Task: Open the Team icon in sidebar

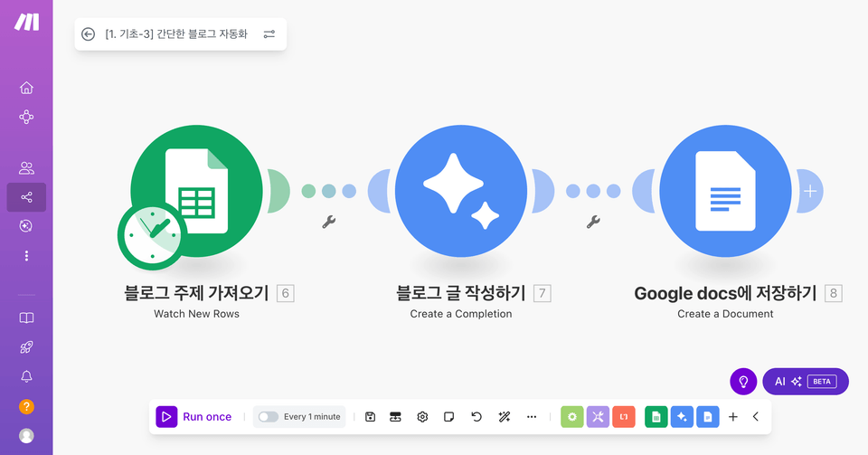Action: pos(26,167)
